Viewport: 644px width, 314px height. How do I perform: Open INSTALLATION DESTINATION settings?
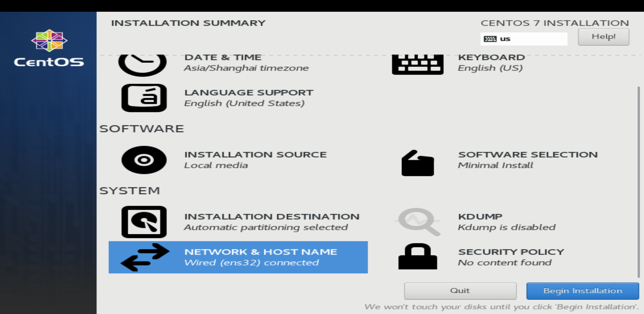pos(238,222)
